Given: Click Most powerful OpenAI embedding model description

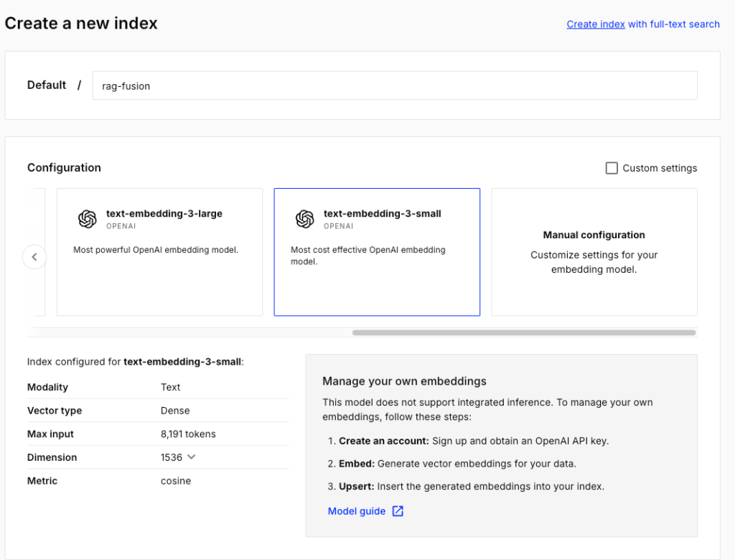Looking at the screenshot, I should click(x=156, y=250).
